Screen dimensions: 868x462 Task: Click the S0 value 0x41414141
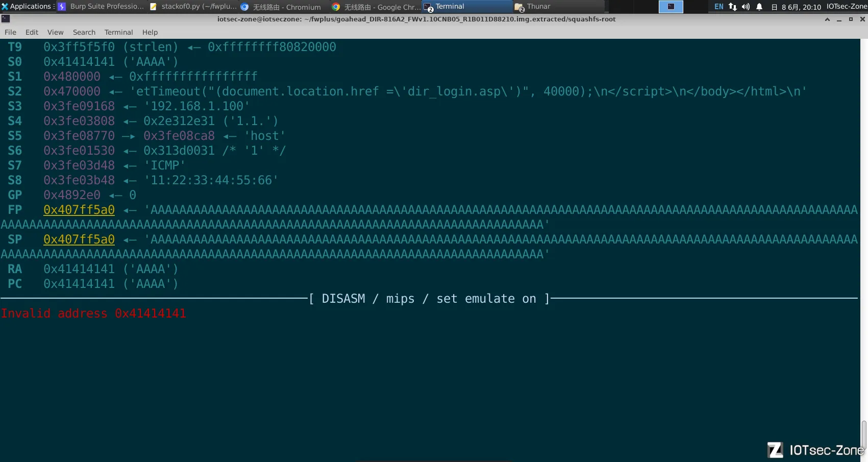pyautogui.click(x=79, y=62)
